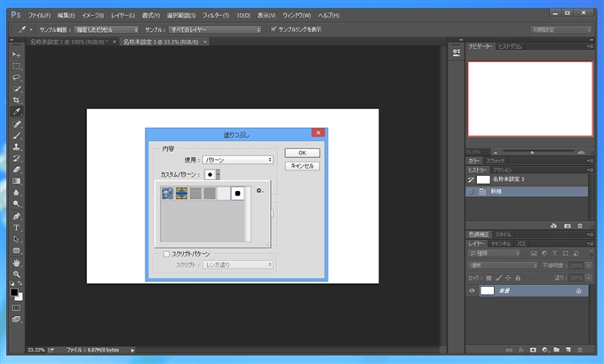
Task: Set history brush source for 新規 state
Action: click(471, 192)
